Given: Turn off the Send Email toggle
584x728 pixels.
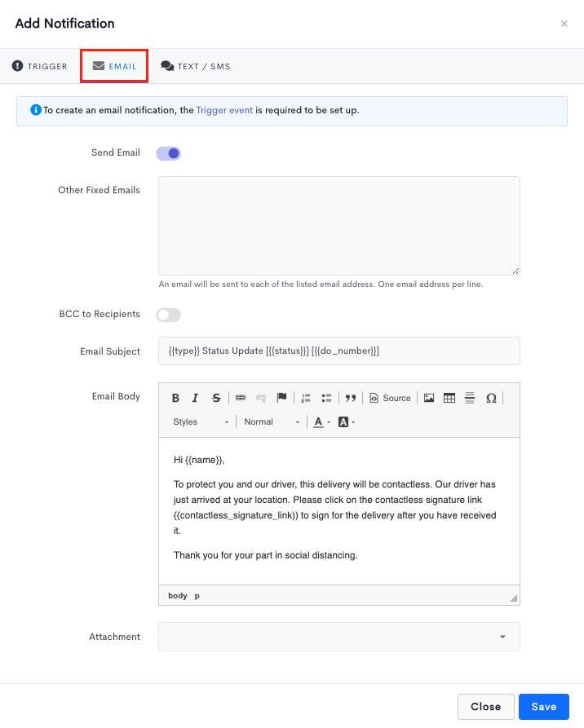Looking at the screenshot, I should click(x=168, y=153).
